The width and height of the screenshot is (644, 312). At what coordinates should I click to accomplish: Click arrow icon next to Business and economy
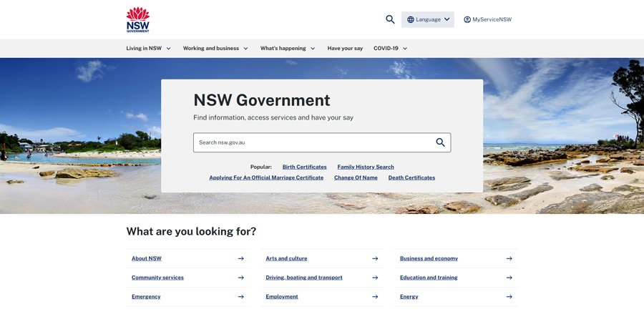point(509,258)
